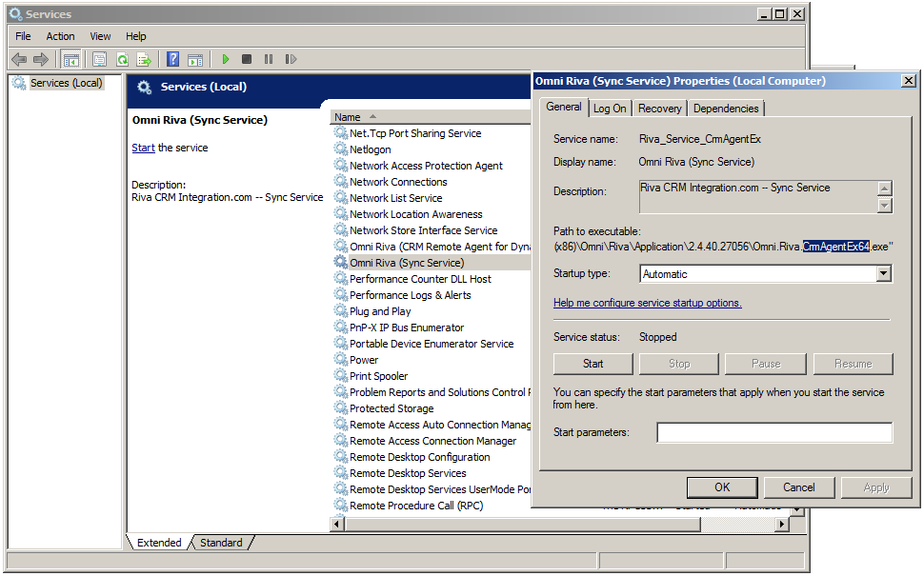
Task: Select Remote Procedure Call (RPC) row
Action: [x=431, y=506]
